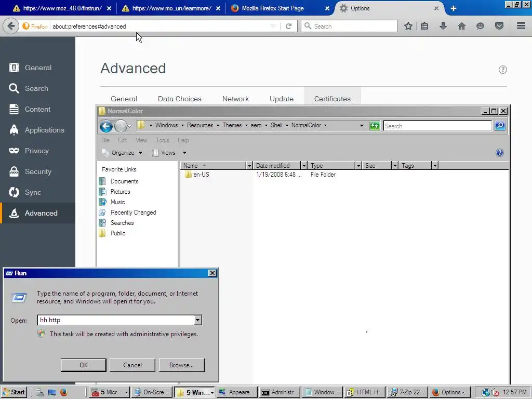
Task: Open Content category in Firefox sidebar
Action: coord(37,109)
